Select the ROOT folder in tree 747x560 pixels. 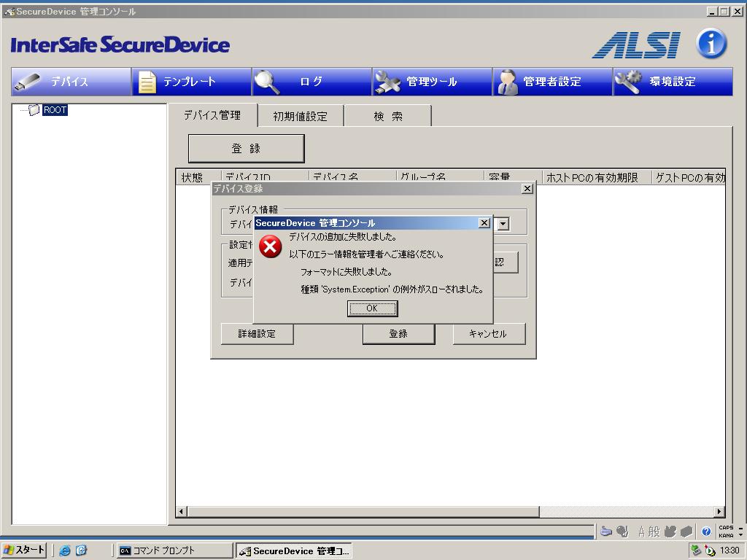[55, 110]
